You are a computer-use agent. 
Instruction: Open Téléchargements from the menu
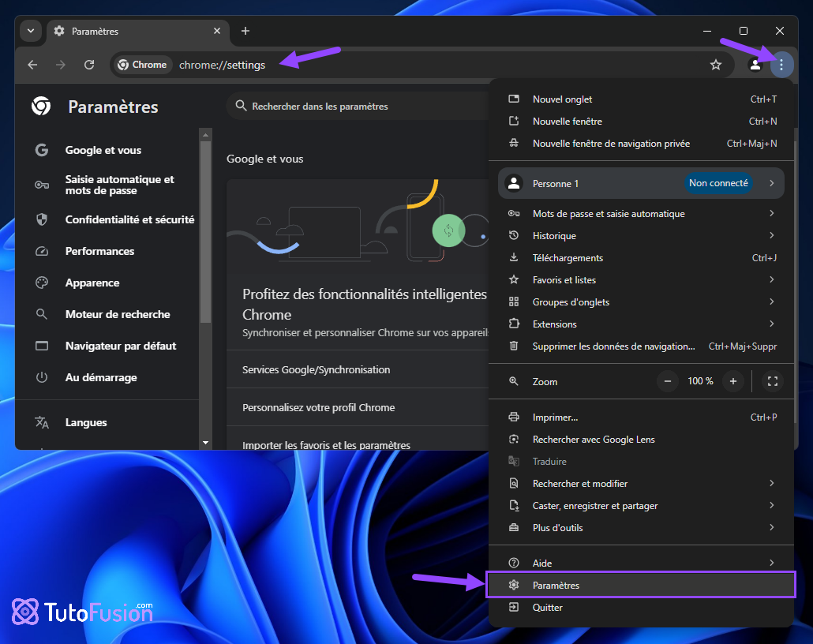(641, 258)
